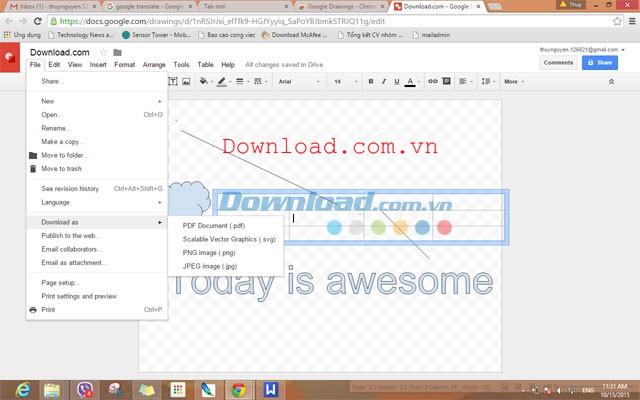Click Make a copy in File menu

[62, 141]
